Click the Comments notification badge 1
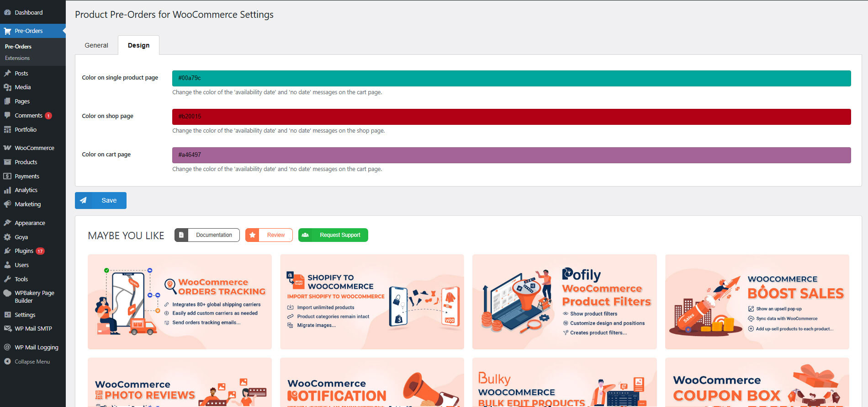The height and width of the screenshot is (407, 868). tap(48, 116)
